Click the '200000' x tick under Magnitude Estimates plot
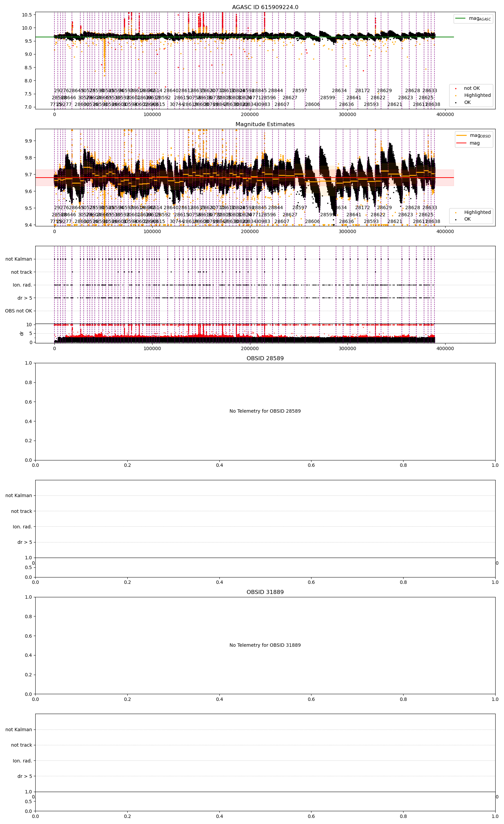504x824 pixels. (x=250, y=231)
